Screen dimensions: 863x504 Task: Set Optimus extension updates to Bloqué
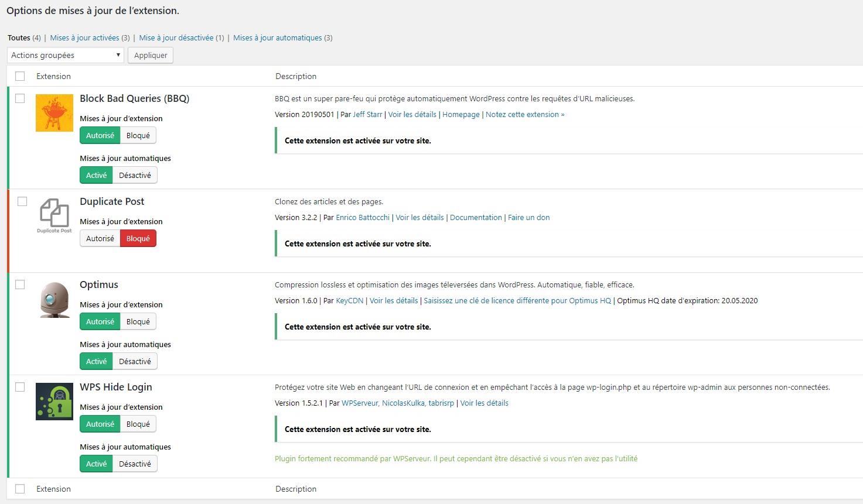coord(138,321)
